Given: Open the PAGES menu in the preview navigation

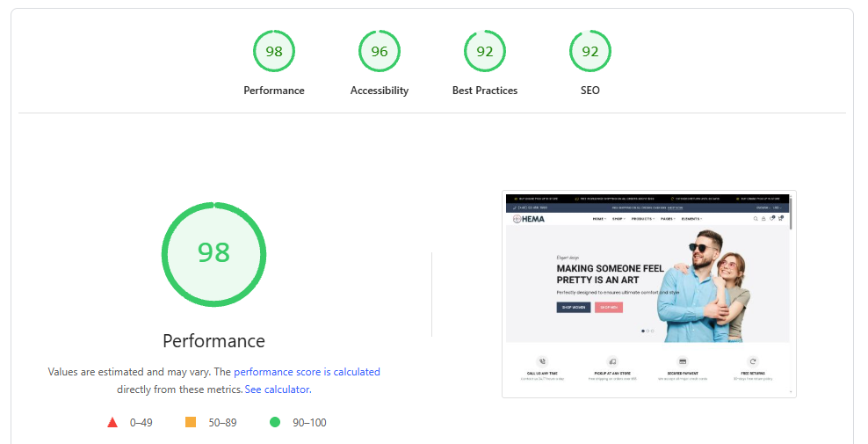Looking at the screenshot, I should (x=668, y=219).
